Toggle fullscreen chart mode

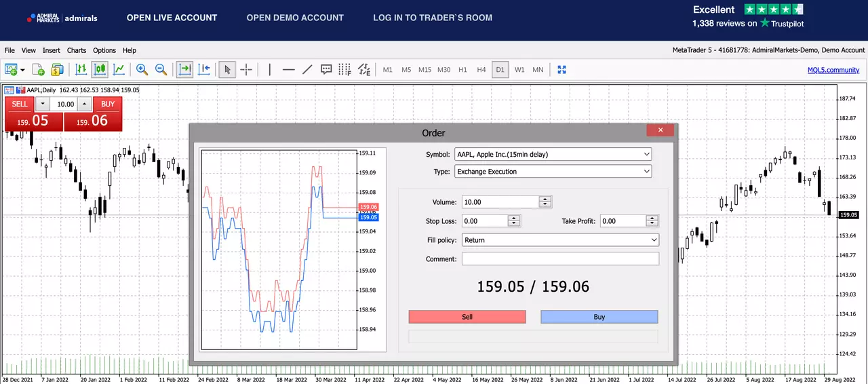(561, 69)
